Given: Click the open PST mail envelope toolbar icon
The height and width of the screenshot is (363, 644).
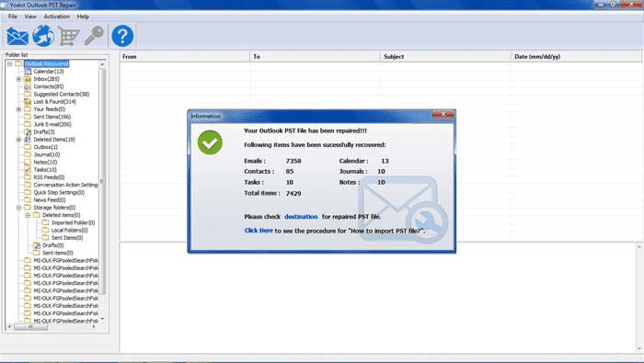Looking at the screenshot, I should (17, 36).
